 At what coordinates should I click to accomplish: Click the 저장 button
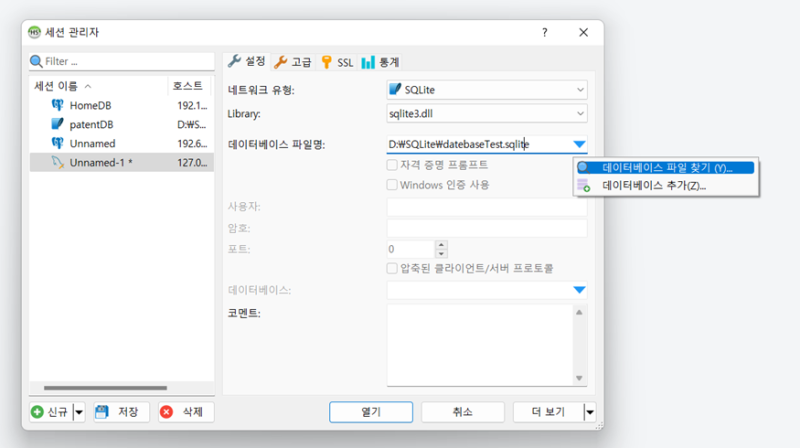(121, 412)
